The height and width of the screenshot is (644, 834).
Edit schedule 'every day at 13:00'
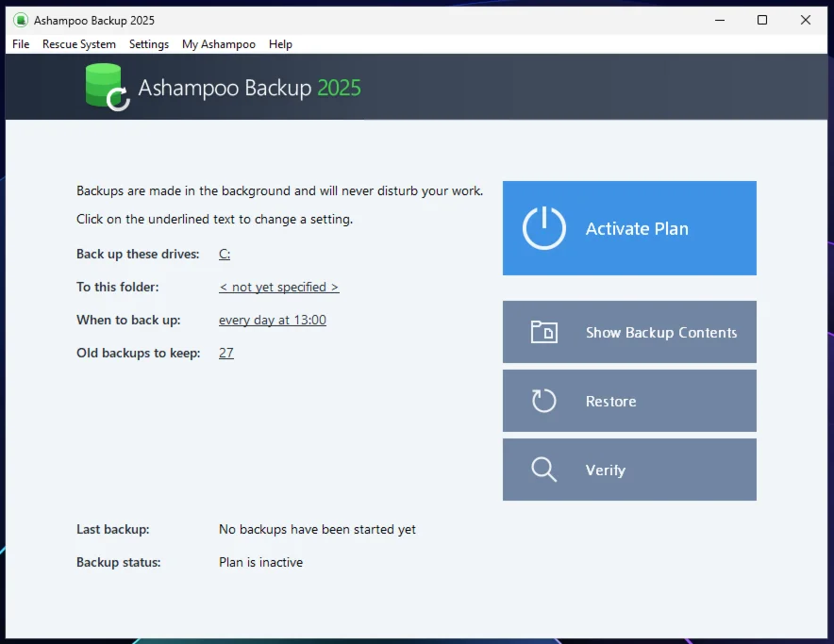(273, 321)
